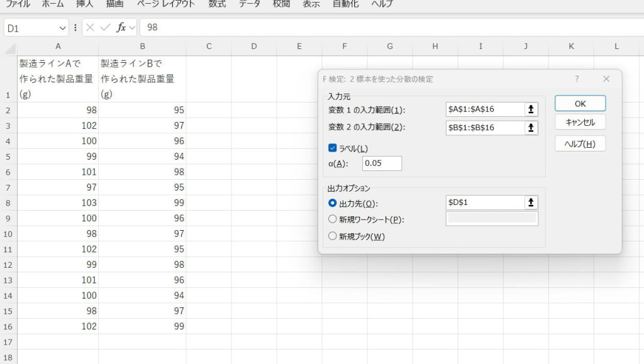Click range selector icon for 出力先 field
This screenshot has height=364, width=644.
click(531, 202)
